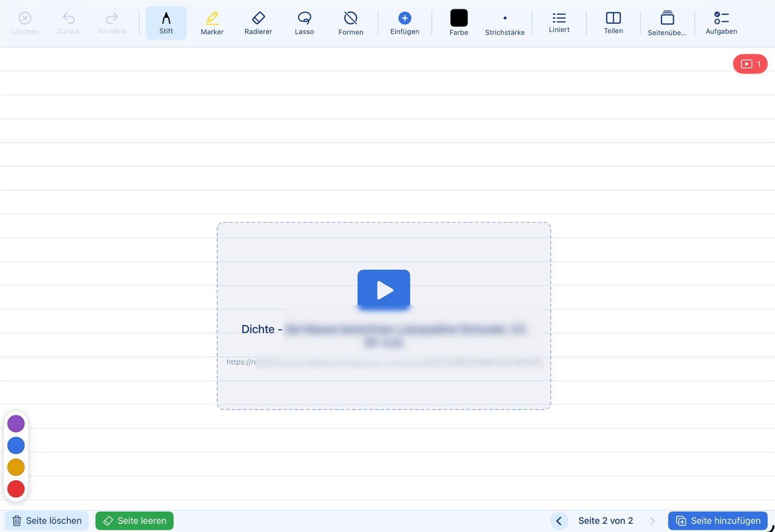The width and height of the screenshot is (775, 532).
Task: Go to the next page arrow
Action: (653, 521)
